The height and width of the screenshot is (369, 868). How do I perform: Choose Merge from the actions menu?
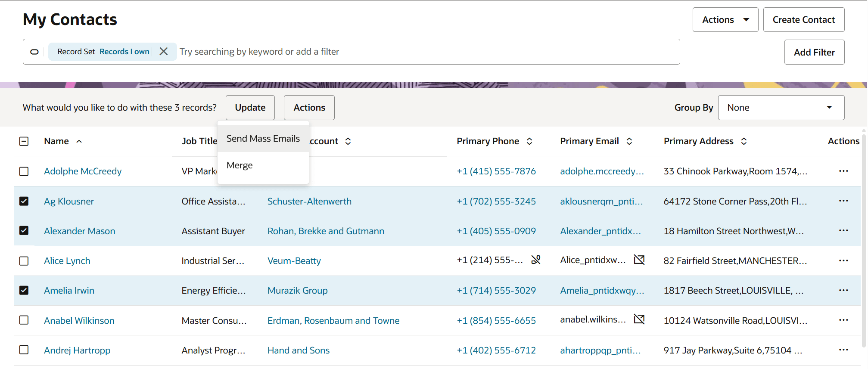point(263,165)
